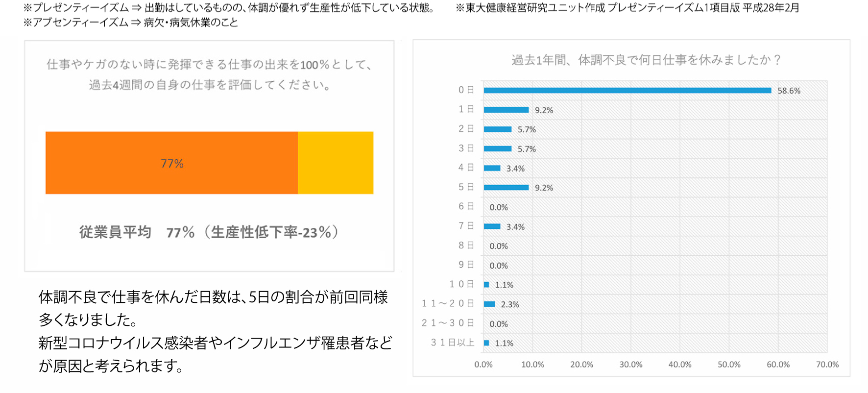
Task: Click the yellow remainder bar segment
Action: point(336,163)
